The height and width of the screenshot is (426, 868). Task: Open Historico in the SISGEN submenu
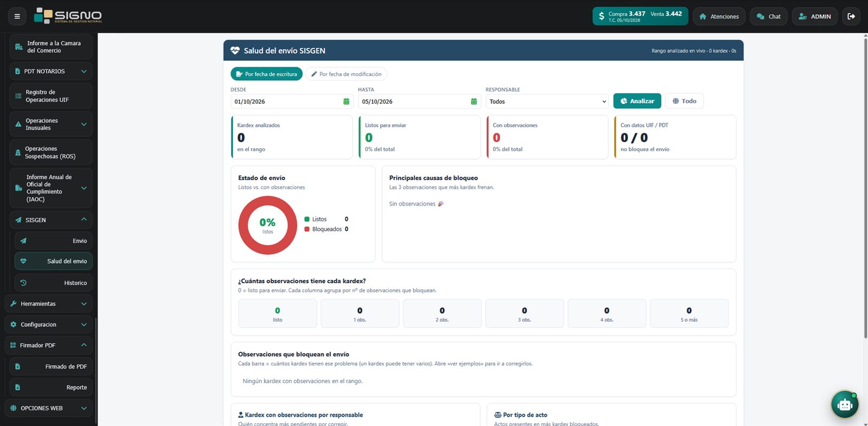click(x=54, y=283)
